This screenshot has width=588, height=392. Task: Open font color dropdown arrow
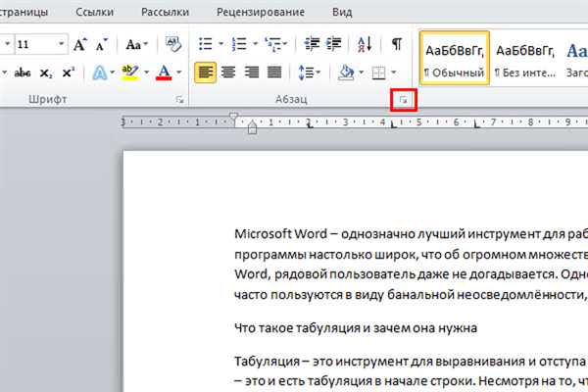pos(179,73)
